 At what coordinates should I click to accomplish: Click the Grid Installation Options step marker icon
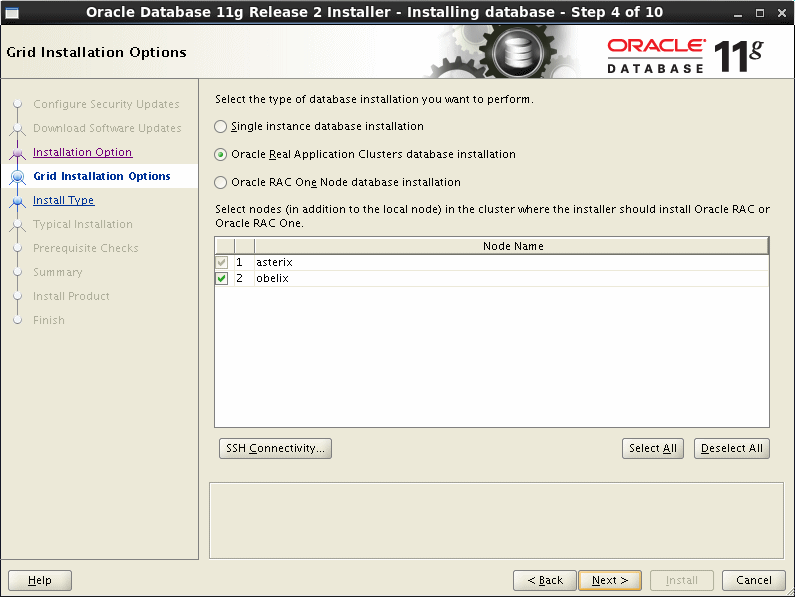click(18, 177)
